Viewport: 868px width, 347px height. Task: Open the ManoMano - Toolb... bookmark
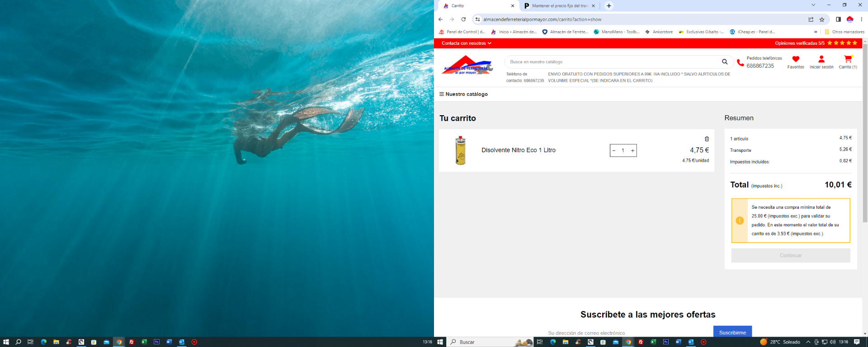tap(617, 32)
